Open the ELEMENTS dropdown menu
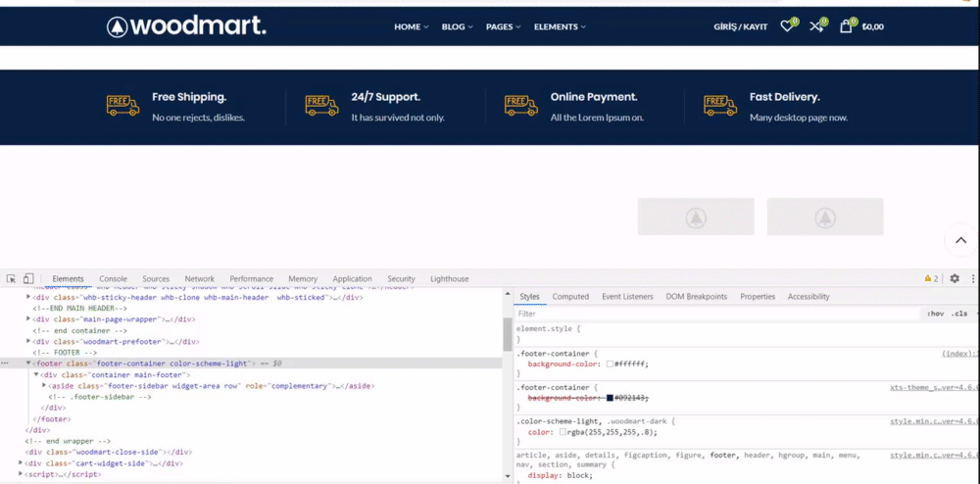This screenshot has width=980, height=484. 560,26
